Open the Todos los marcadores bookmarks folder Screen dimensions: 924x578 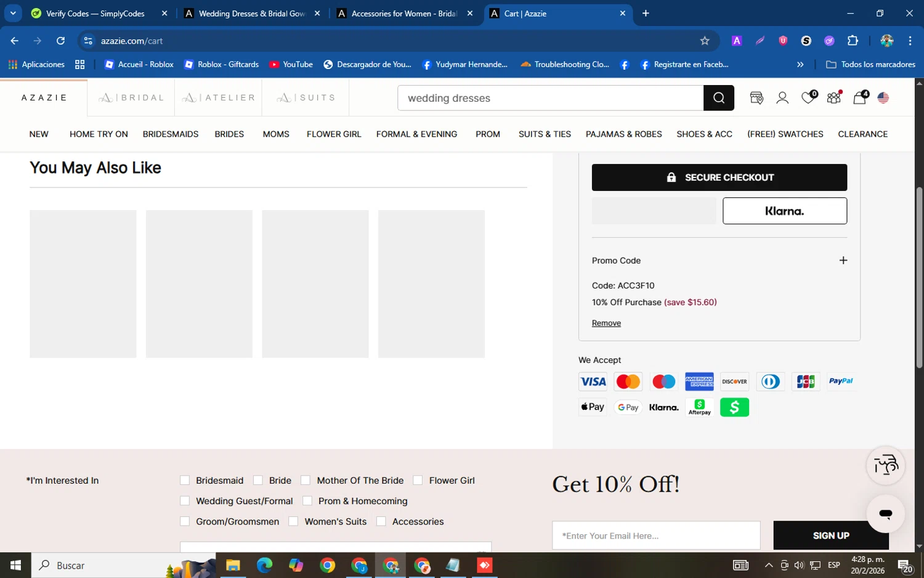[870, 64]
